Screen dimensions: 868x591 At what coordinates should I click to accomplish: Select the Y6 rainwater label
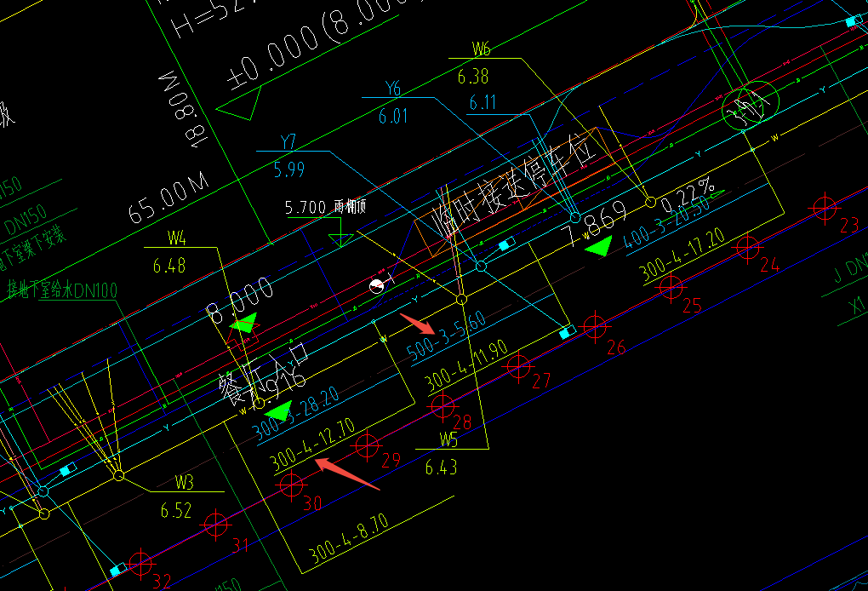393,89
